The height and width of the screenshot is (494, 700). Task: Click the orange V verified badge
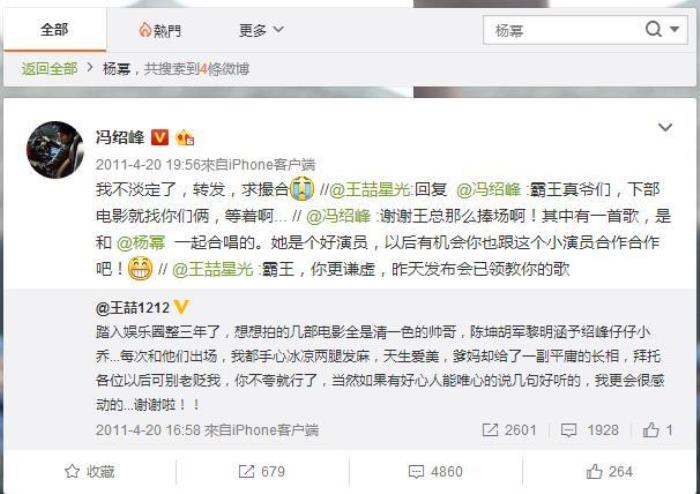click(160, 137)
